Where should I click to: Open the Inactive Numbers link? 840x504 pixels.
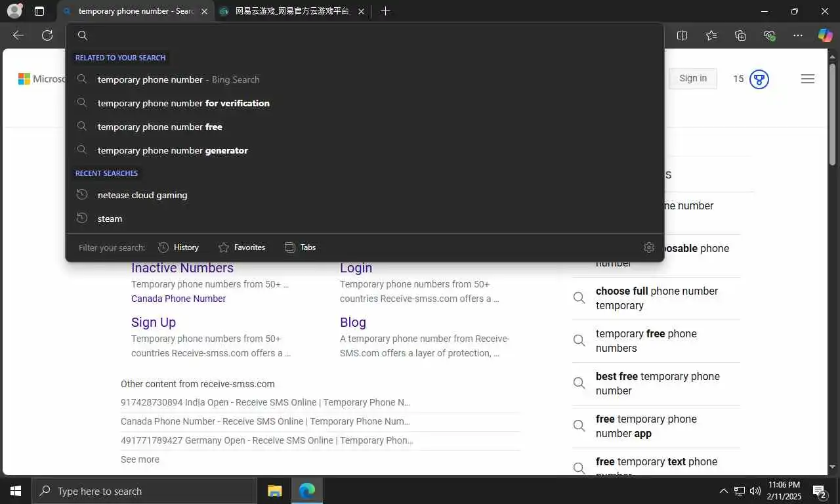tap(182, 268)
